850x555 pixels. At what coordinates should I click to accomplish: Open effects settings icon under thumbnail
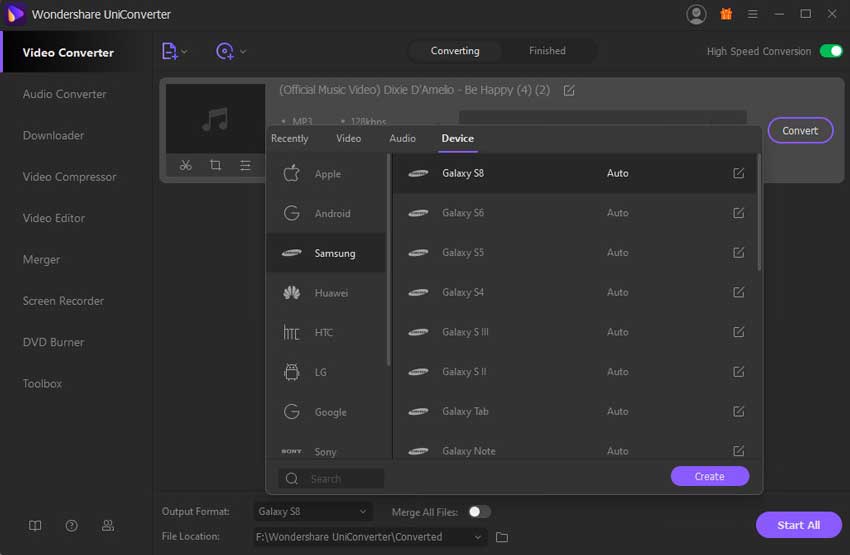pos(245,166)
